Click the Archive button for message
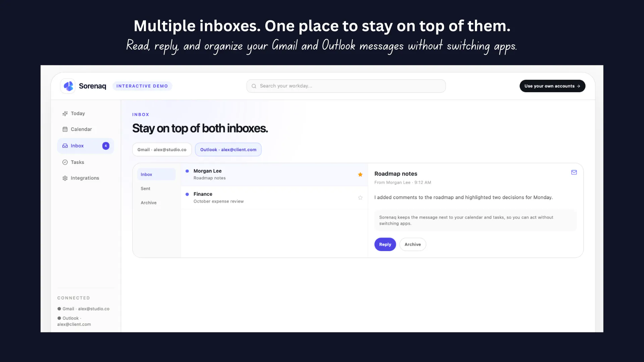This screenshot has width=644, height=362. coord(413,244)
